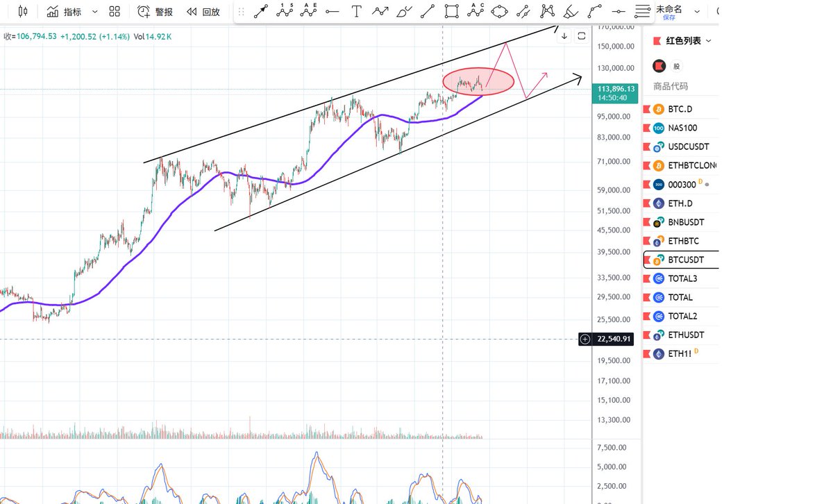Sort by the 商品代码 column header
833x504 pixels.
(671, 86)
